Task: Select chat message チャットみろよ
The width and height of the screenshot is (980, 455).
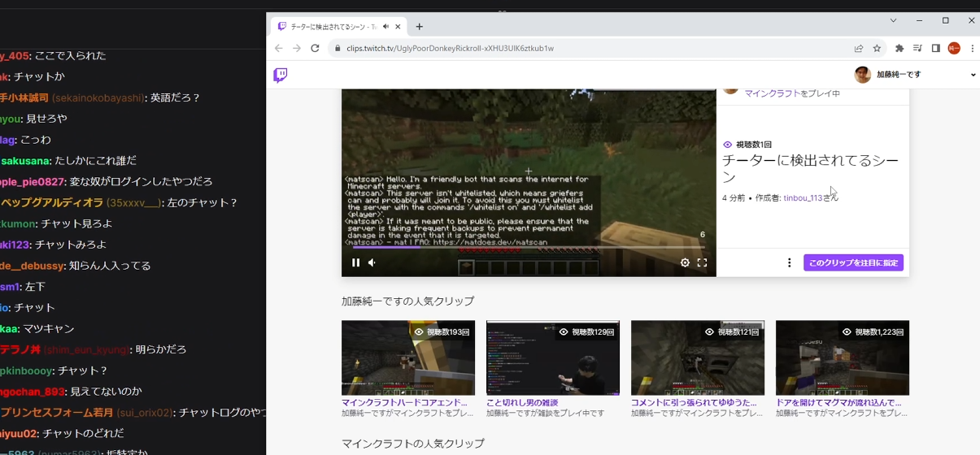Action: [x=71, y=245]
